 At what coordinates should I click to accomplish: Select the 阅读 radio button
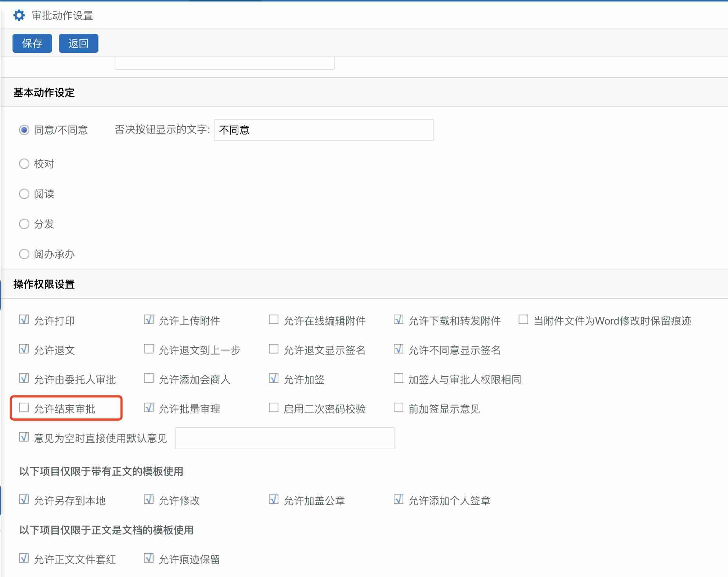pos(24,194)
